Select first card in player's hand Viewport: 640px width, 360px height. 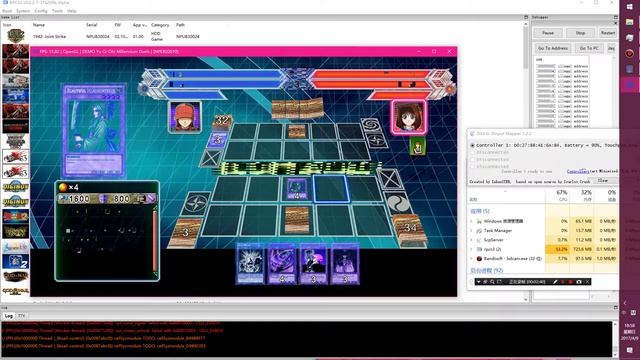click(250, 264)
